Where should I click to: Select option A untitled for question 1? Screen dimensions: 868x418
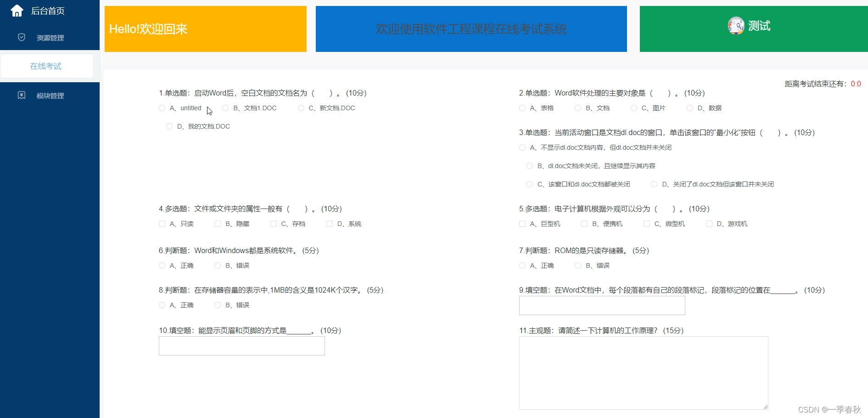click(x=162, y=108)
